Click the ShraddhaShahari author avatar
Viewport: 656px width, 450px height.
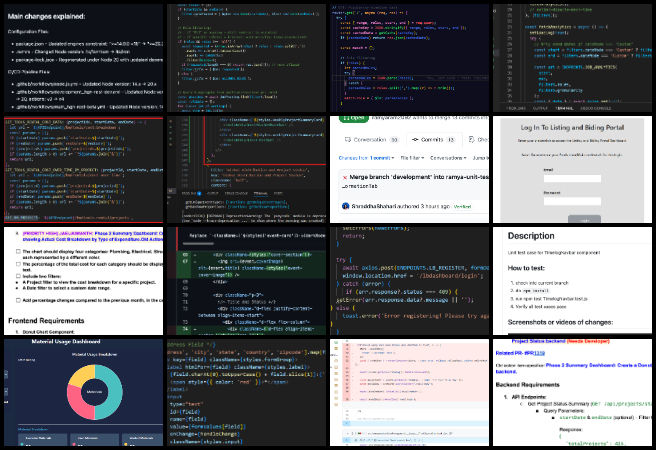click(346, 206)
